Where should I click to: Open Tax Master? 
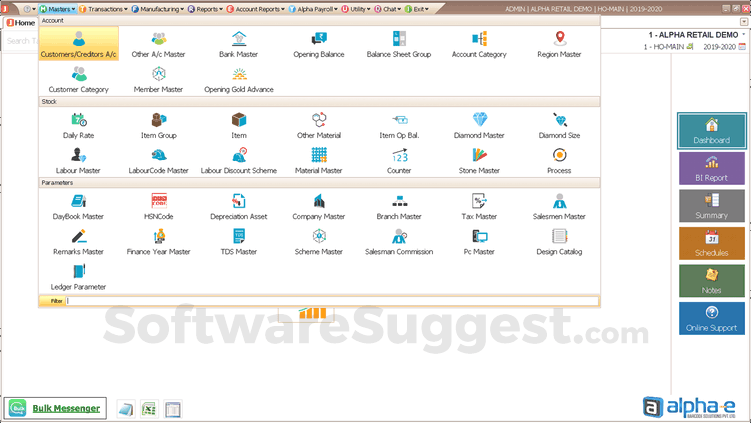pos(479,206)
